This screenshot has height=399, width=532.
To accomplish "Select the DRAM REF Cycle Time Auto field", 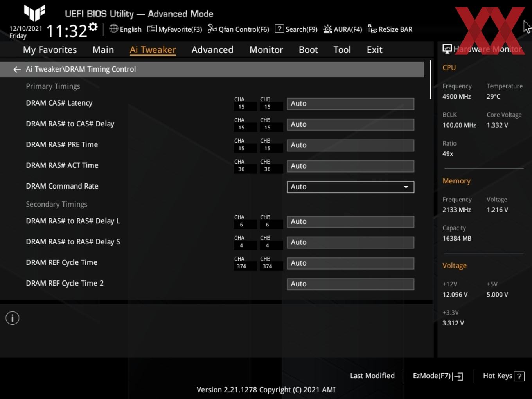I will 350,263.
